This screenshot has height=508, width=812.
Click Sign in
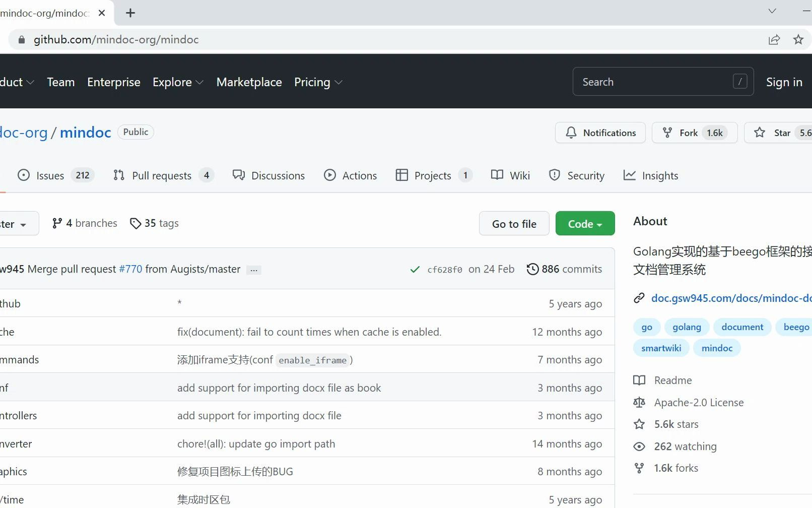click(x=784, y=82)
